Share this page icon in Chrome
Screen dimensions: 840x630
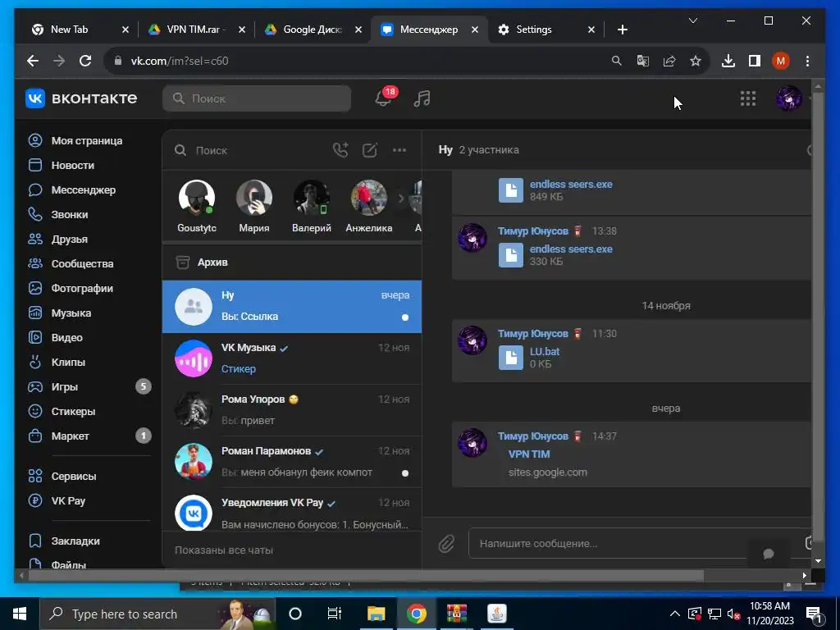point(669,61)
